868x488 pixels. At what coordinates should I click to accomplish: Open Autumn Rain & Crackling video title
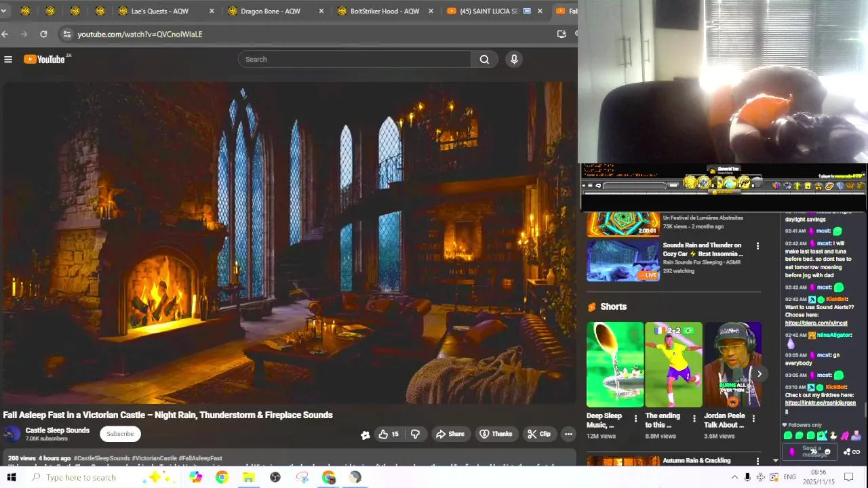point(696,461)
